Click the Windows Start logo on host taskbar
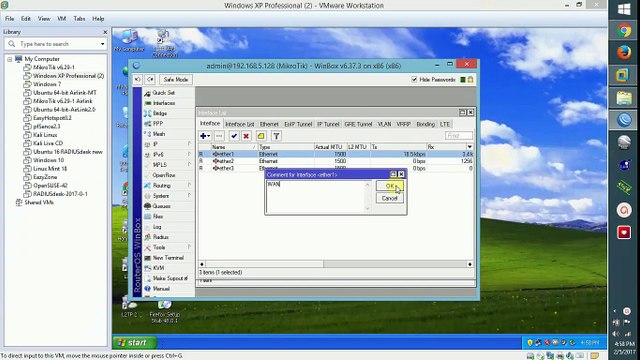640x360 pixels. (624, 9)
